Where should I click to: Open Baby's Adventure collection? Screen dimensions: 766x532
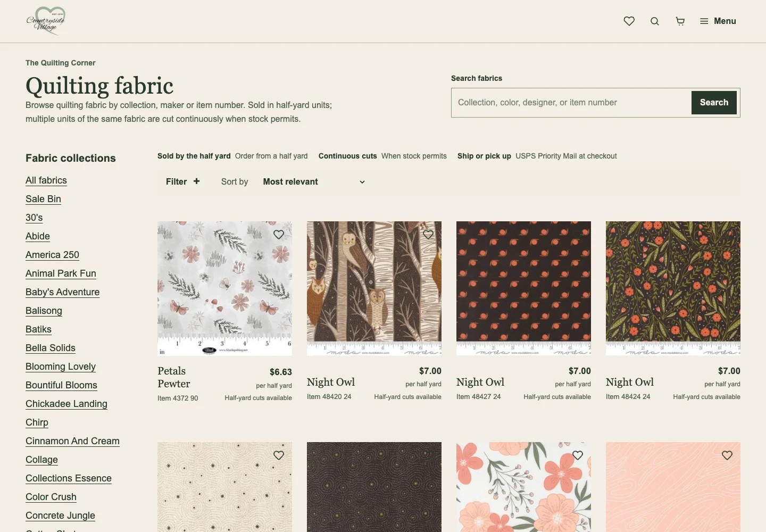(x=63, y=292)
